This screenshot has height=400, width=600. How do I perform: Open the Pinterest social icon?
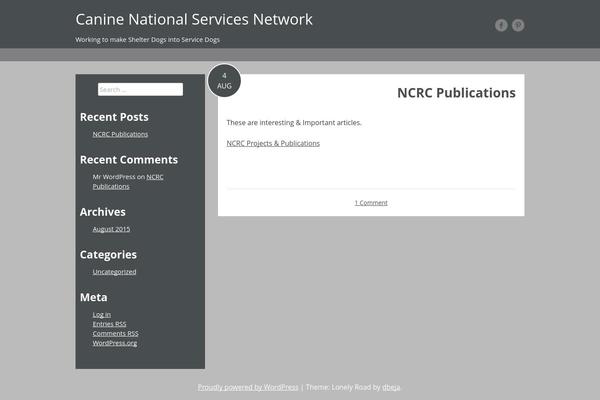tap(518, 25)
